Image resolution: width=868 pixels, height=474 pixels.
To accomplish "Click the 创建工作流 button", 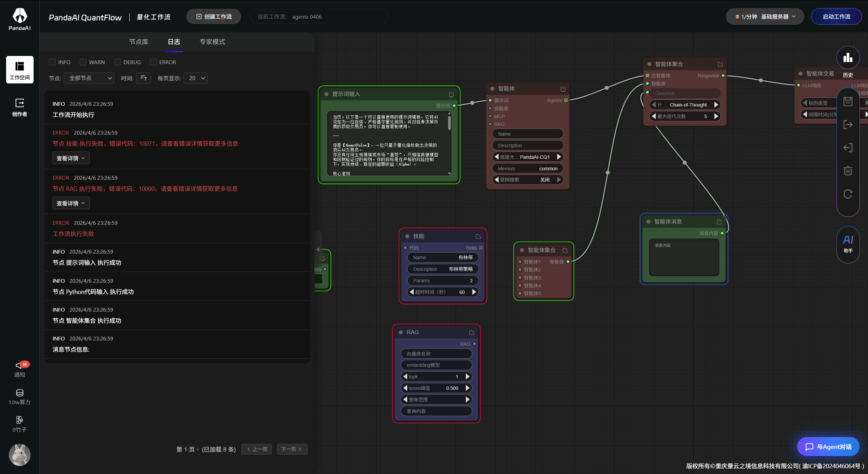I will [x=214, y=17].
